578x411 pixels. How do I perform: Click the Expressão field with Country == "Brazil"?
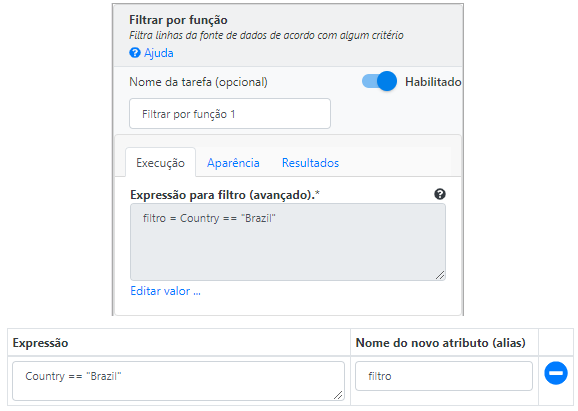point(178,381)
